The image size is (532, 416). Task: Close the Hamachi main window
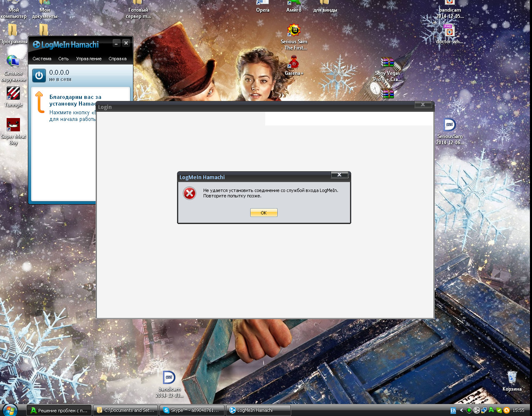point(126,43)
